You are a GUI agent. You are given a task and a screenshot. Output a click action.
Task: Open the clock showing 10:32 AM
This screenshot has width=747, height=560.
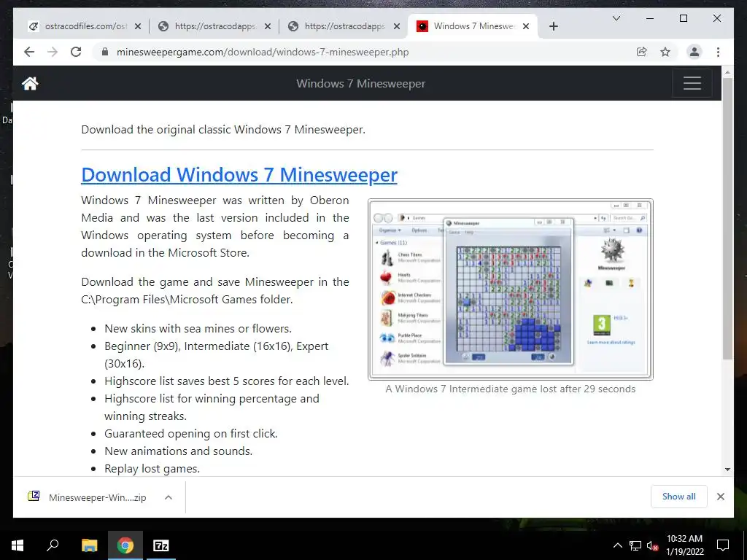(x=684, y=545)
